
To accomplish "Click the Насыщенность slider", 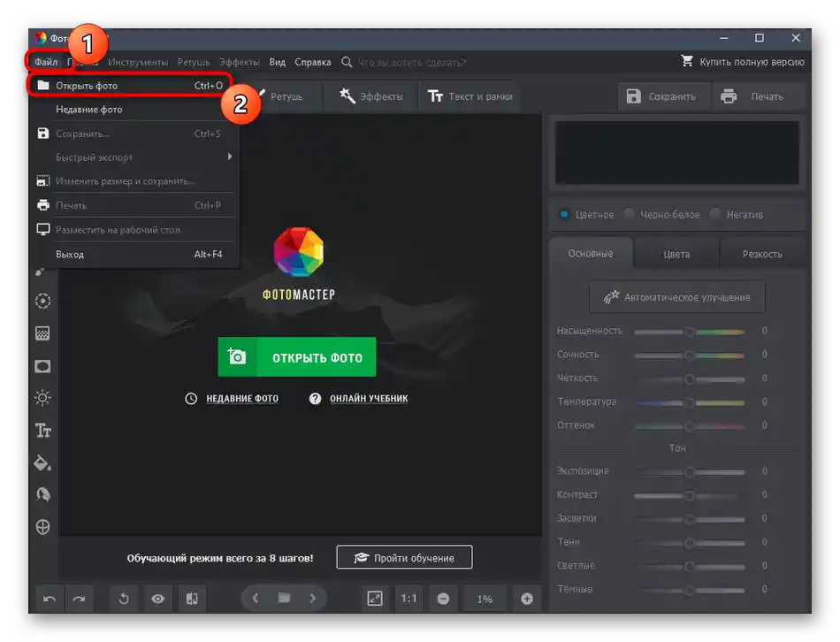I will [x=690, y=332].
